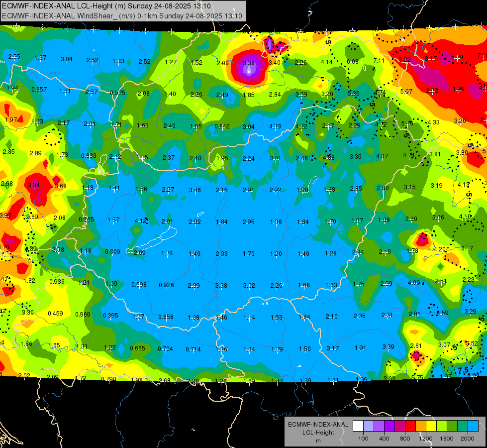The width and height of the screenshot is (487, 448).
Task: Click the wind shear value 0.714
Action: click(193, 349)
